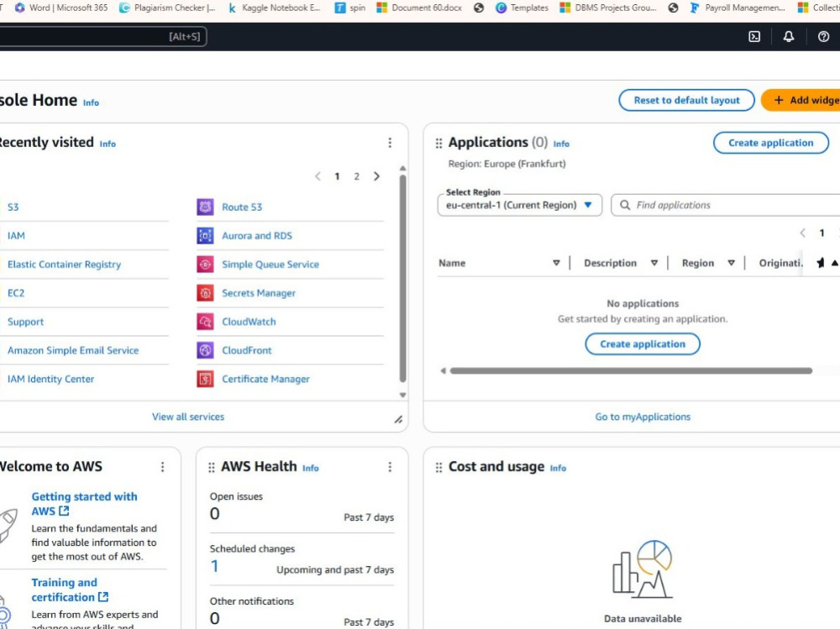Screen dimensions: 840x629
Task: Select page 2 of Recently visited
Action: 357,176
